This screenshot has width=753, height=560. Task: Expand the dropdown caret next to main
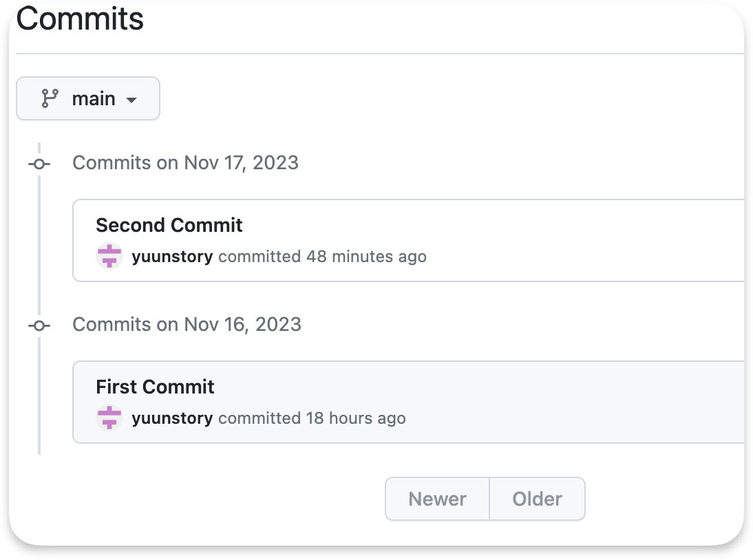pos(131,100)
